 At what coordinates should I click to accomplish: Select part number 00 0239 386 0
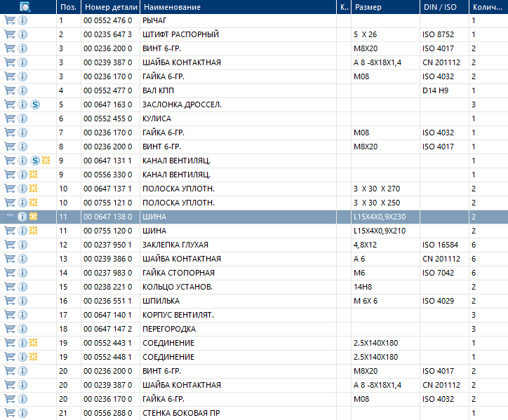point(108,259)
